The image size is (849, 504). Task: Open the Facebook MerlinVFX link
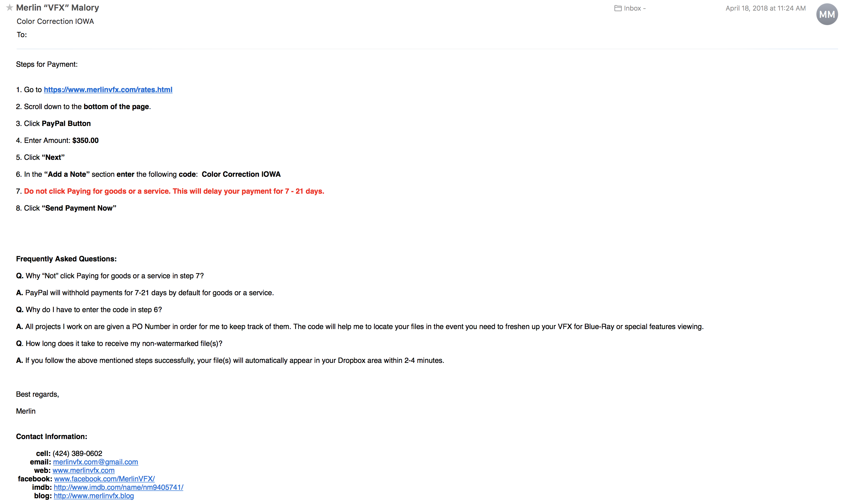pyautogui.click(x=105, y=479)
